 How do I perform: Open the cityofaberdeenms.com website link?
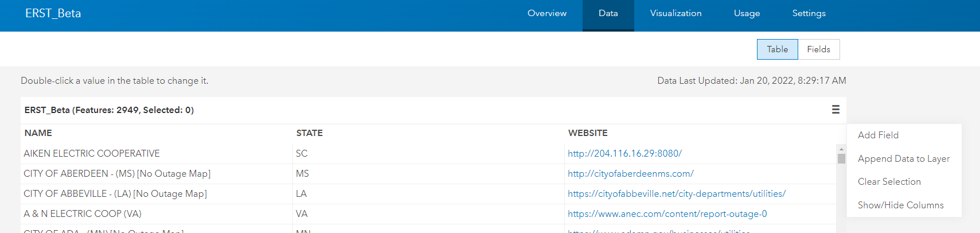[631, 173]
